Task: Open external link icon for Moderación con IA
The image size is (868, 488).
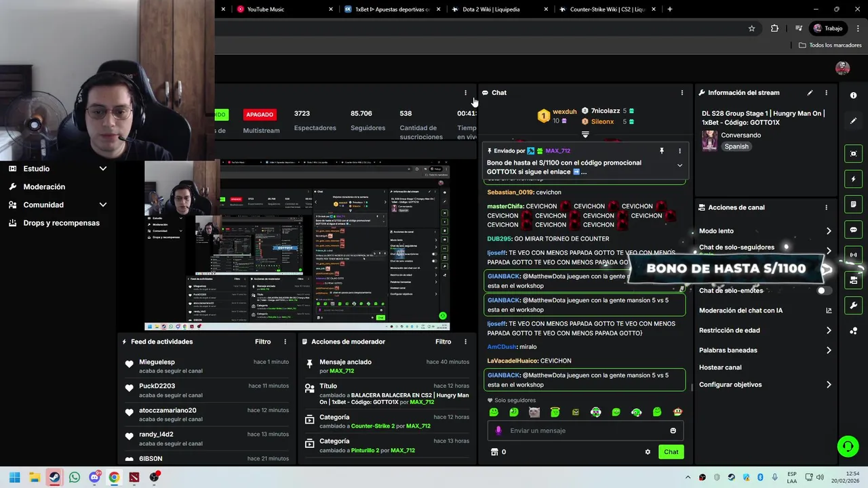Action: pyautogui.click(x=829, y=310)
